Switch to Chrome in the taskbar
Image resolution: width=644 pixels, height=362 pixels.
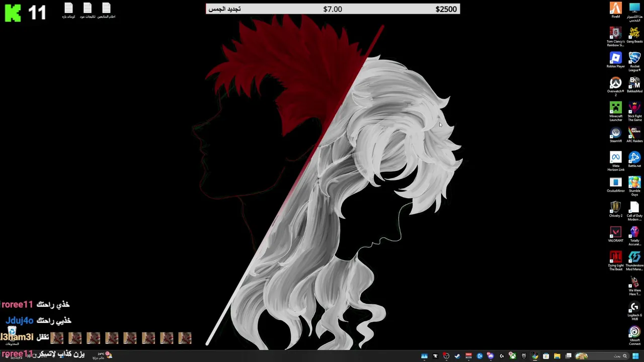535,356
